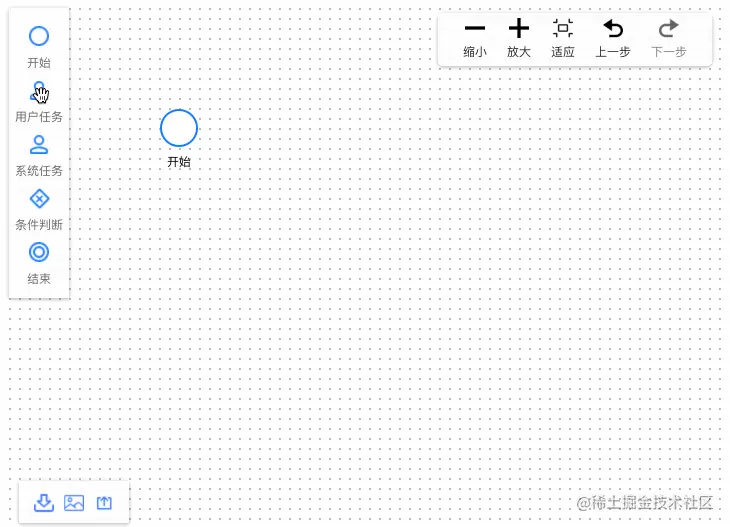The width and height of the screenshot is (730, 527).
Task: Choose the 系统任务 system task node
Action: pyautogui.click(x=39, y=145)
